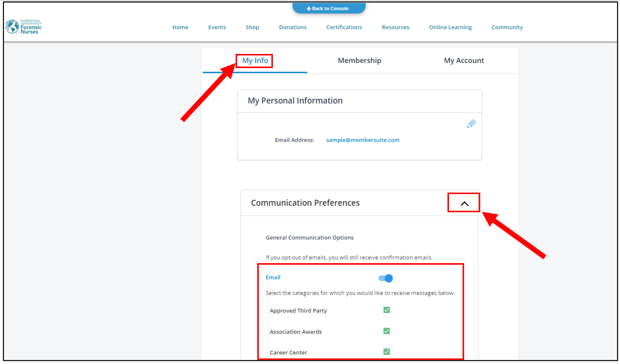Click the Forensic Nurses logo

click(24, 27)
